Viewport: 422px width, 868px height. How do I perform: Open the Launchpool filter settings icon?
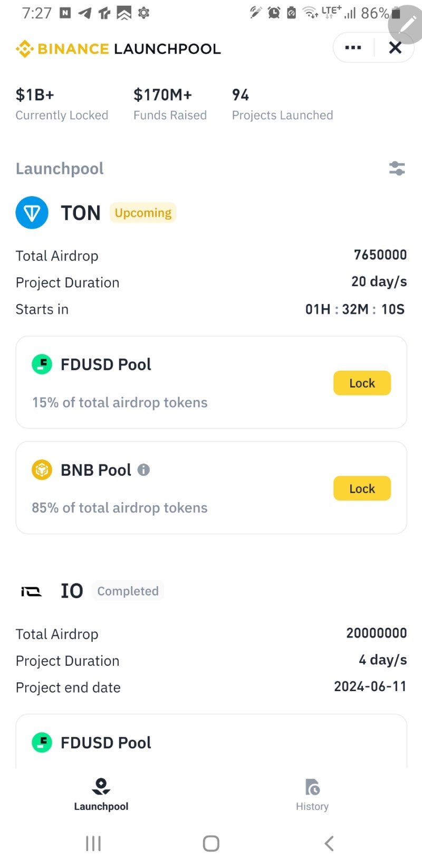(x=397, y=168)
